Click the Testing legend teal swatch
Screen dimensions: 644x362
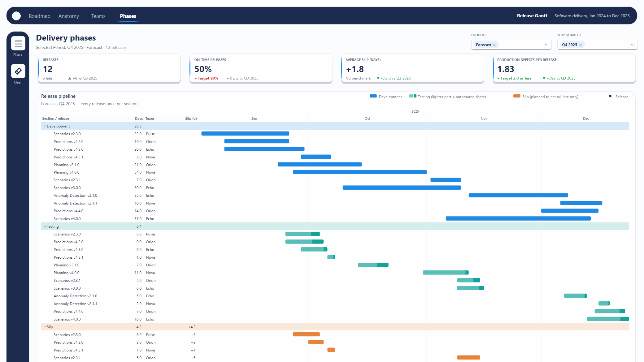tap(413, 96)
